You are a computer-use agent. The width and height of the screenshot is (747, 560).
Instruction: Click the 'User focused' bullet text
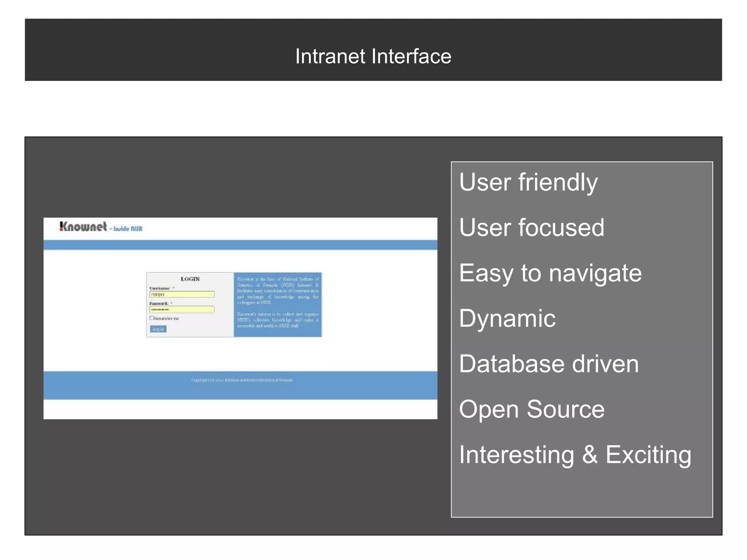(x=531, y=227)
